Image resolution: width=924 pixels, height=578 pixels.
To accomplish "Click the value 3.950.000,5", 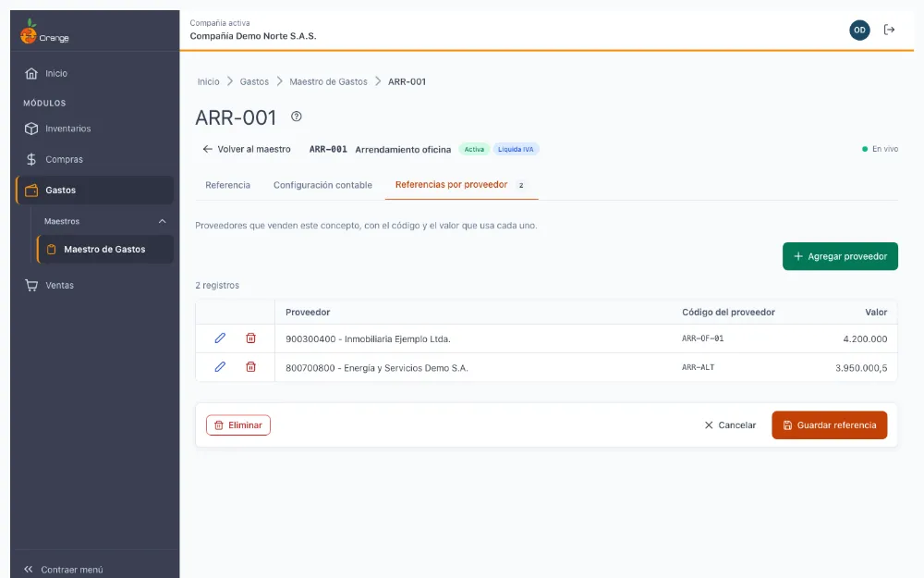I will coord(861,368).
